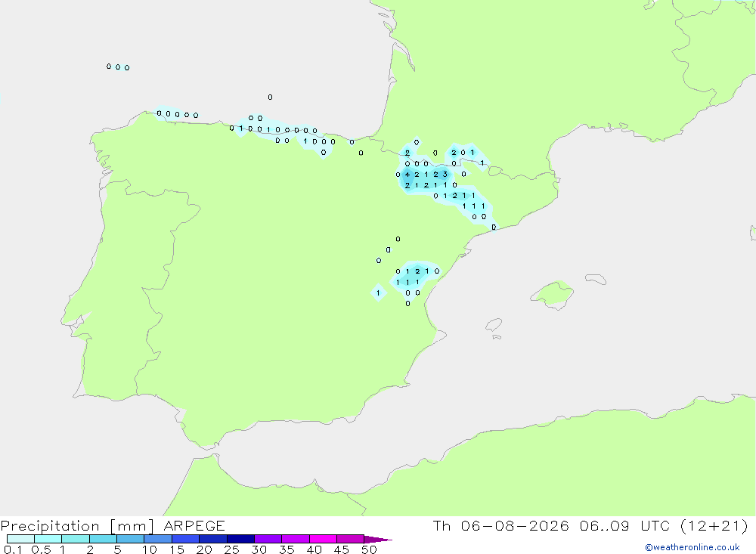Click the '0.5' legend scale label

(x=41, y=549)
